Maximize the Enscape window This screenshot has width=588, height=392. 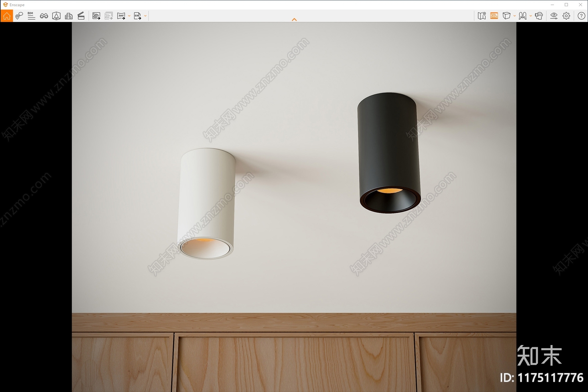point(566,5)
